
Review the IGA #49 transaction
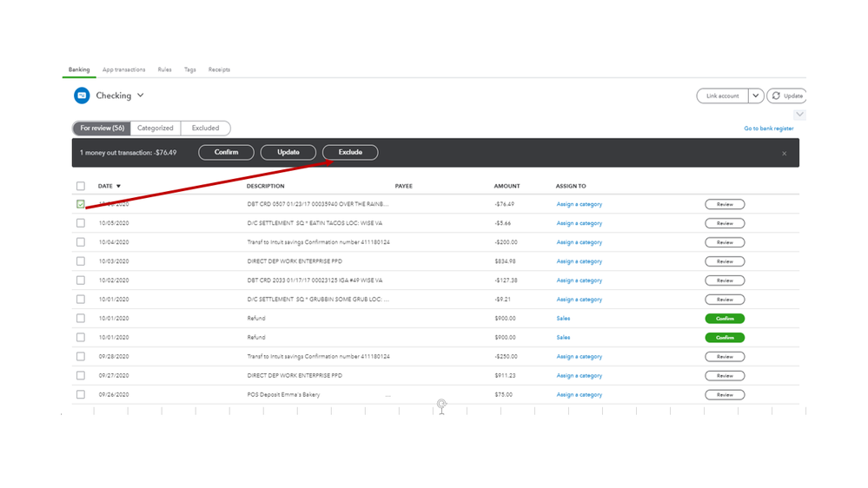[725, 280]
